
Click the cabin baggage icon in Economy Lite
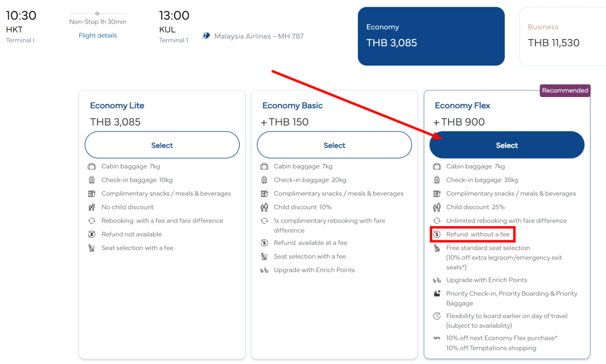tap(92, 166)
